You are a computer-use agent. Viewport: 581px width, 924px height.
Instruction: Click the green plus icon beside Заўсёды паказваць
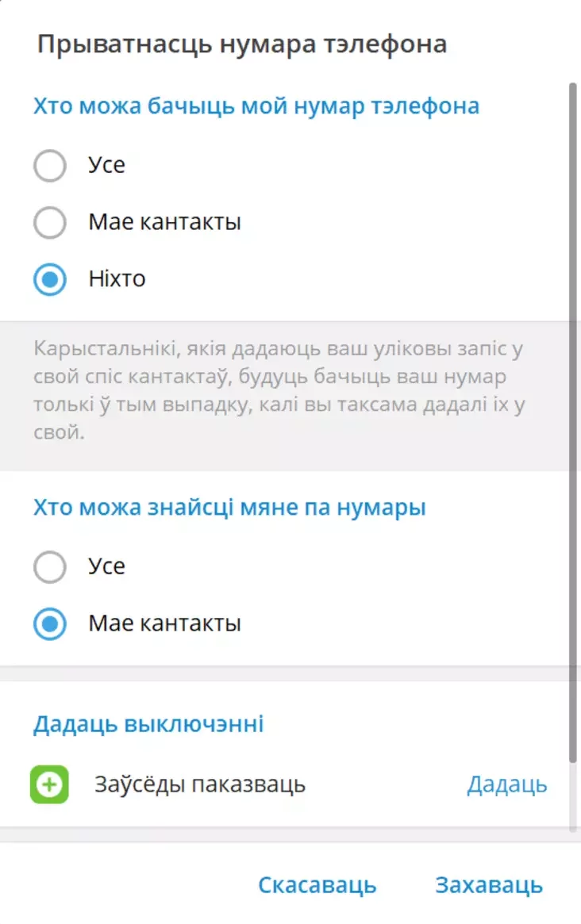point(49,784)
